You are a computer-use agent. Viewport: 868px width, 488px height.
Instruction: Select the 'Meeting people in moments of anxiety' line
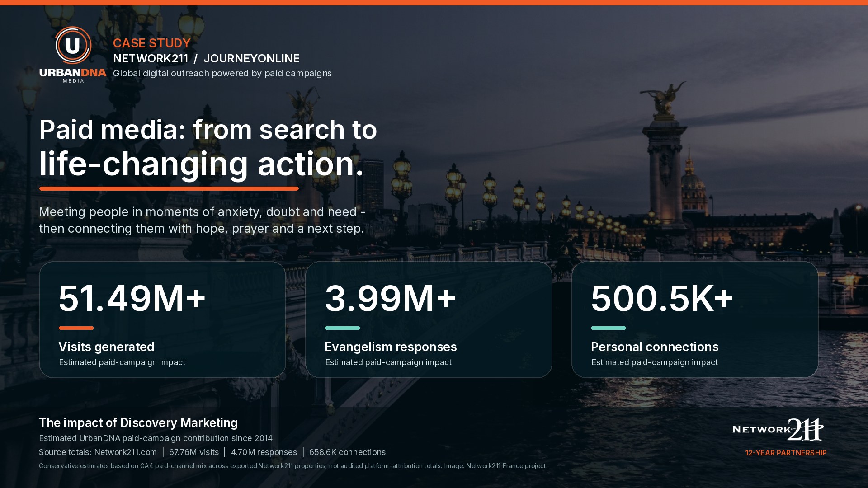tap(202, 212)
